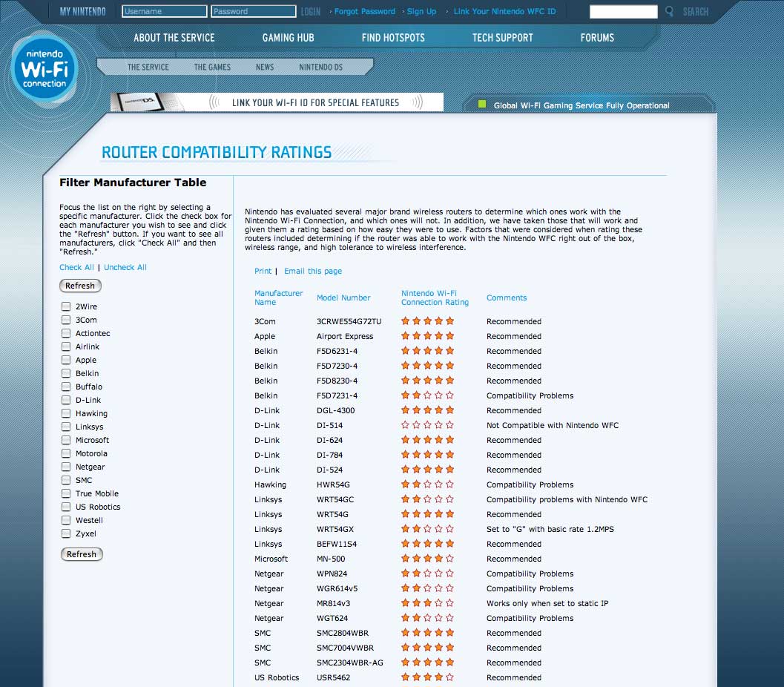The height and width of the screenshot is (687, 784).
Task: Open the About the Service menu
Action: pyautogui.click(x=174, y=38)
